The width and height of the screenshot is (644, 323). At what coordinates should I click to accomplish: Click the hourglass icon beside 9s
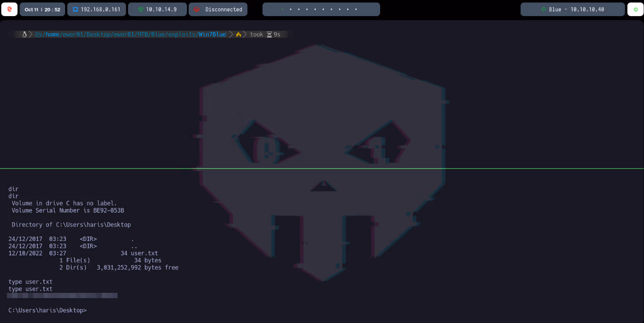(x=269, y=34)
